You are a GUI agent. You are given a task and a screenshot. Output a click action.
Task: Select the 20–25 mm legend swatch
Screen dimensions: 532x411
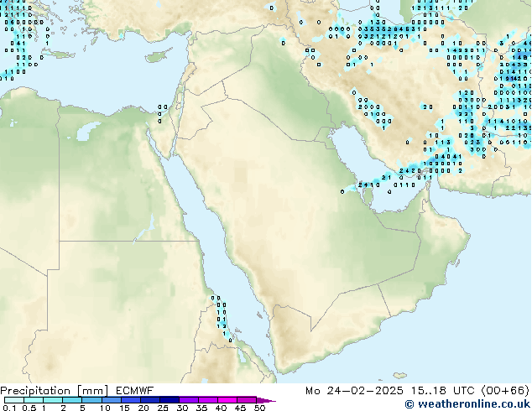point(149,400)
